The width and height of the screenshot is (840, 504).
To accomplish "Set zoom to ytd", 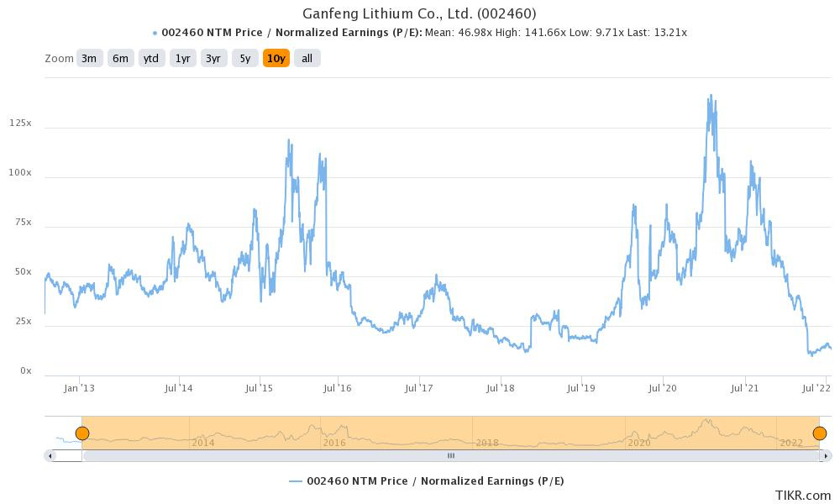I will click(151, 59).
